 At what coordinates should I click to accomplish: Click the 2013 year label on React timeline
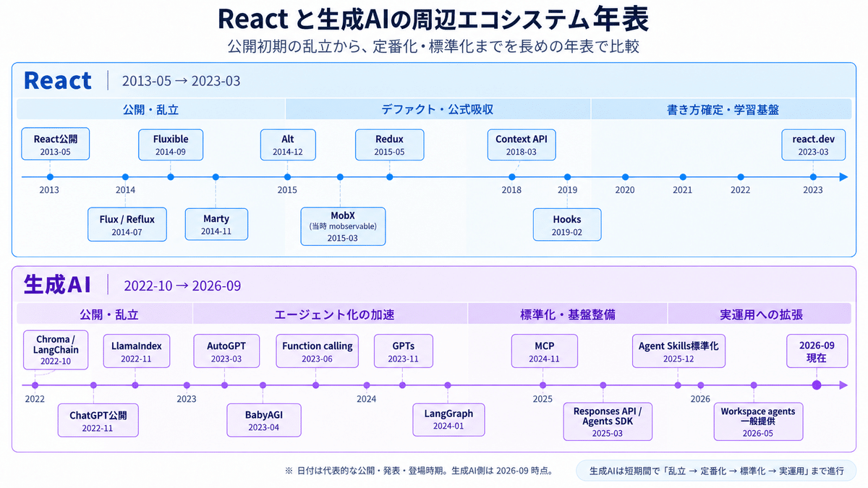click(49, 190)
